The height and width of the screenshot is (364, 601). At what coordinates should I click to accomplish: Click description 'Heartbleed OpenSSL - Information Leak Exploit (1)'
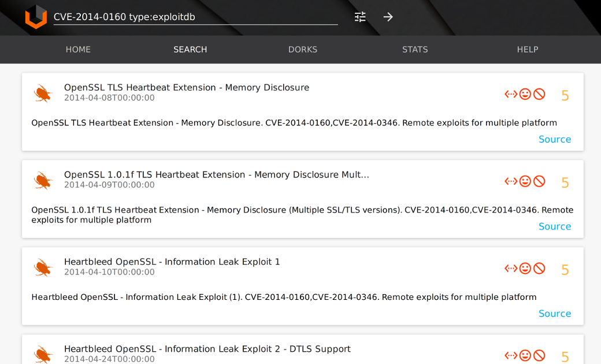[284, 297]
